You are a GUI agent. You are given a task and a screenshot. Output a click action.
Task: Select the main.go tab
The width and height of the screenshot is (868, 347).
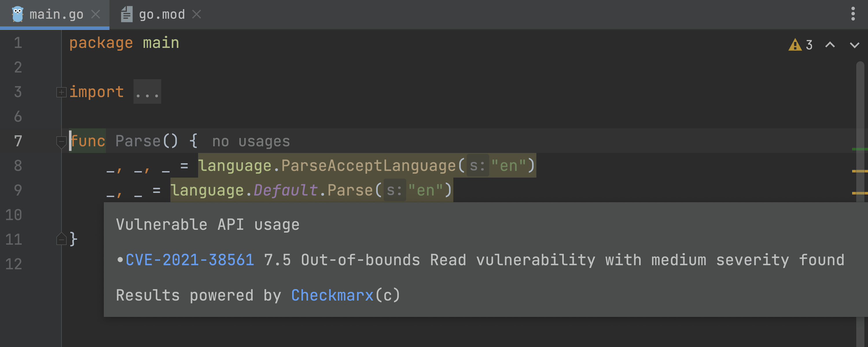point(56,14)
